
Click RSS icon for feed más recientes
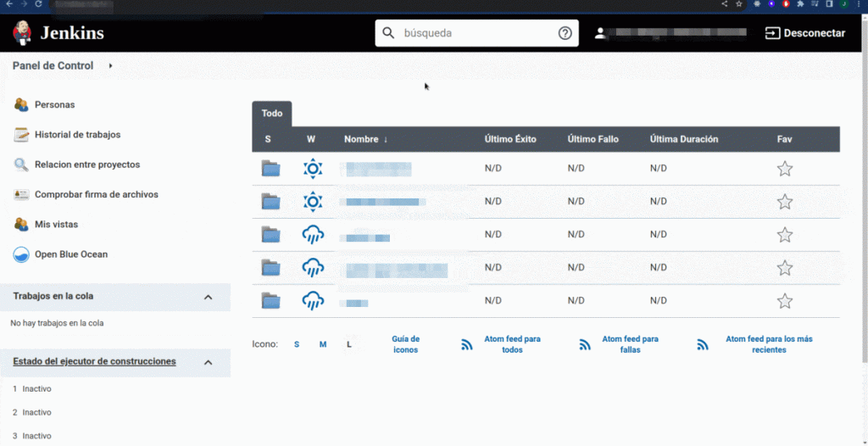pos(703,344)
